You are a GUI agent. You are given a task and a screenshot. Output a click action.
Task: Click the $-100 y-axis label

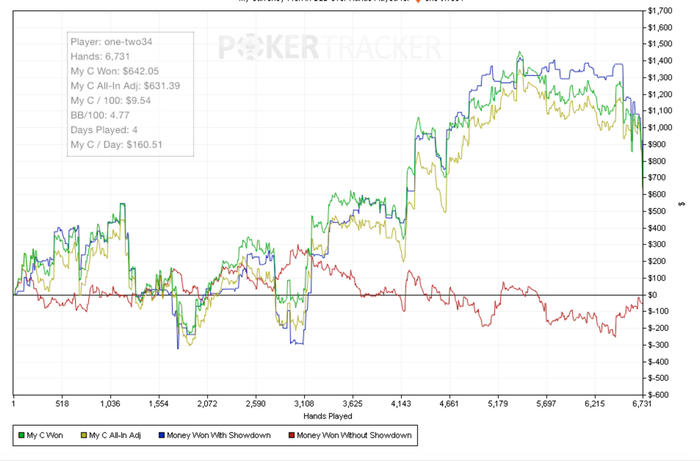(x=658, y=311)
